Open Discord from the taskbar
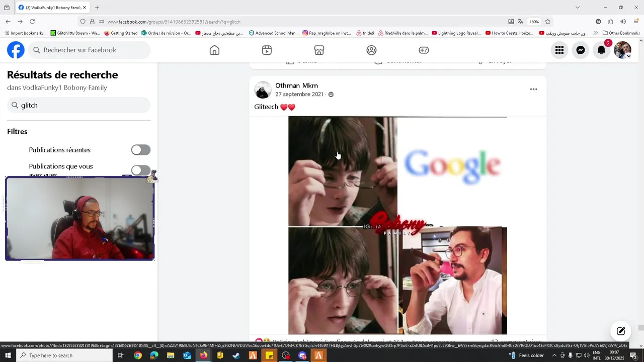644x362 pixels. click(302, 355)
